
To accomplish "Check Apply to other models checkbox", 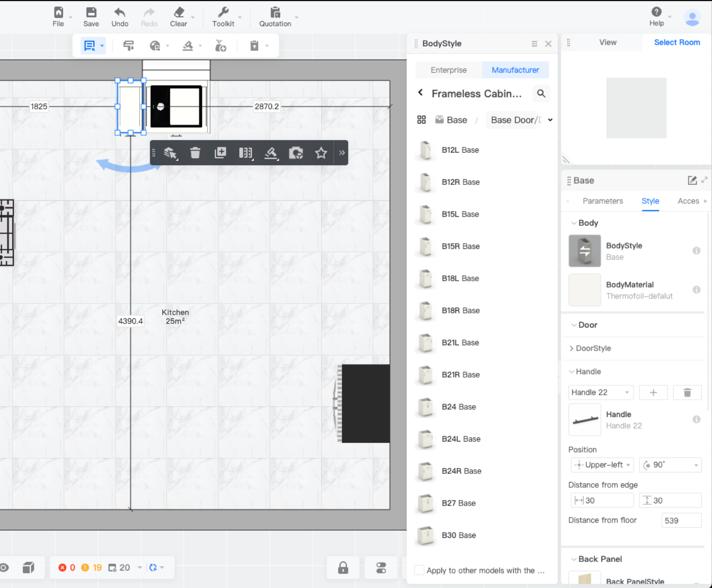I will [x=419, y=570].
